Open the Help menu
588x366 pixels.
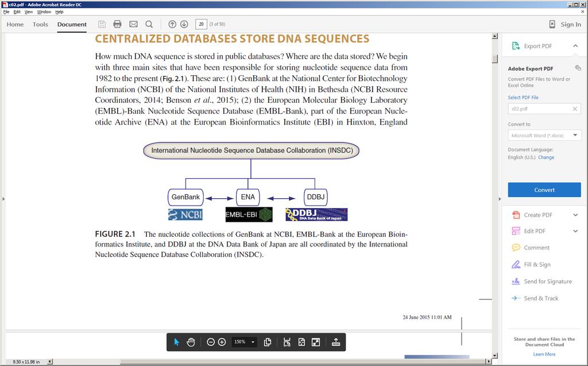59,11
